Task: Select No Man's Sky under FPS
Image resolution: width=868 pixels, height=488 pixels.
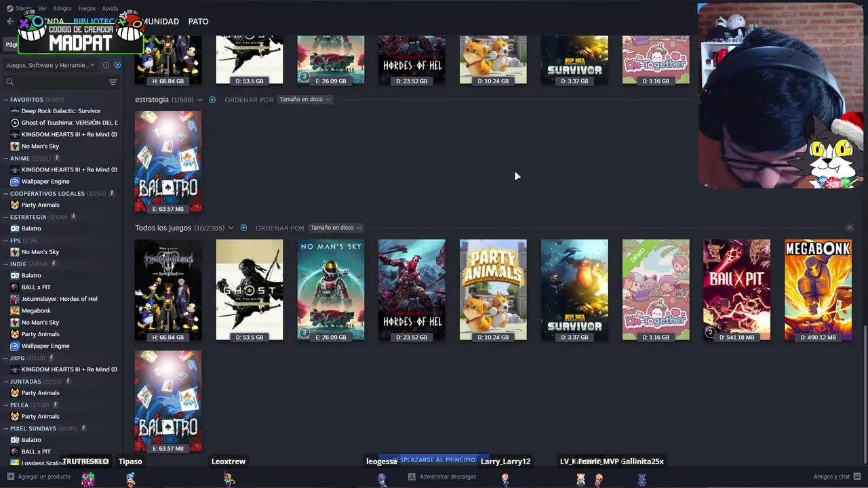Action: tap(40, 252)
